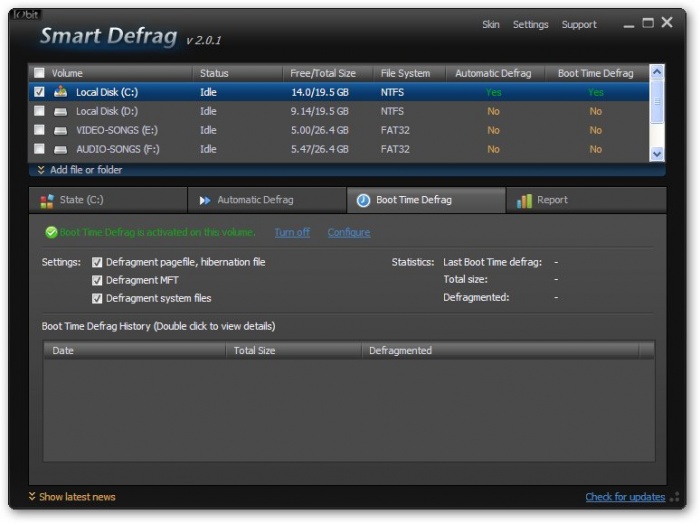Click the 14.0/19.5 GB size cell
Viewport: 700px width, 523px height.
point(320,92)
